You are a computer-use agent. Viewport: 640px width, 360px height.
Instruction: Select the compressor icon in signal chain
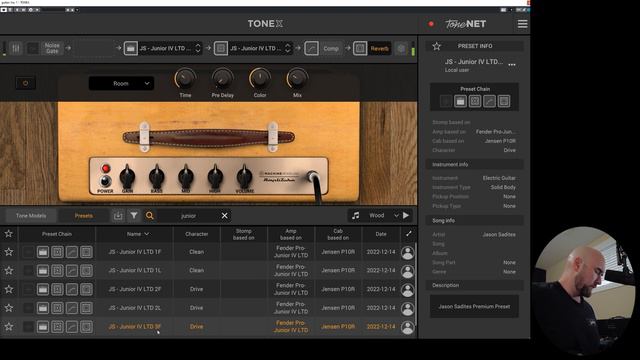tap(311, 49)
